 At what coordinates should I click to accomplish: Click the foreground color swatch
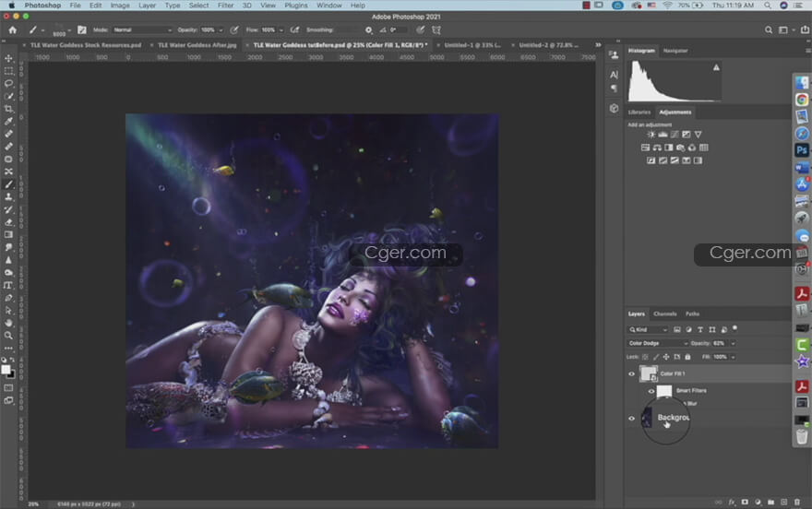tap(6, 370)
